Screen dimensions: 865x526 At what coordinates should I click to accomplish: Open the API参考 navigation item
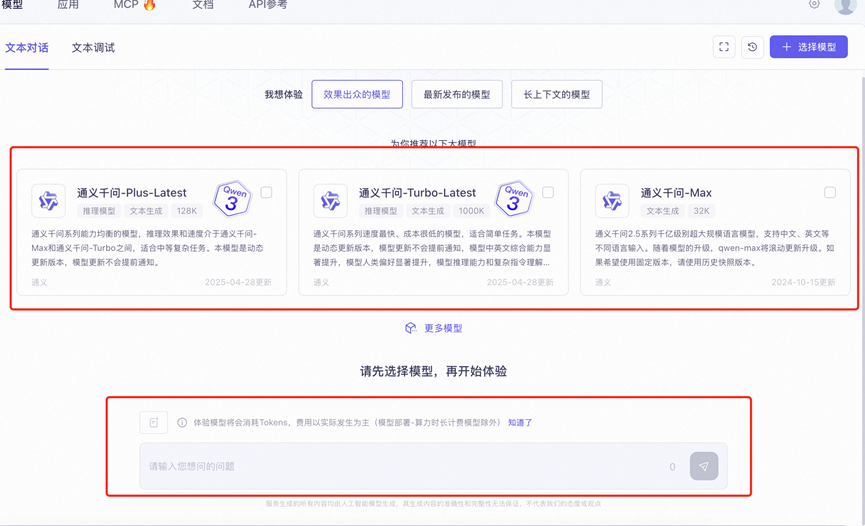[x=268, y=4]
